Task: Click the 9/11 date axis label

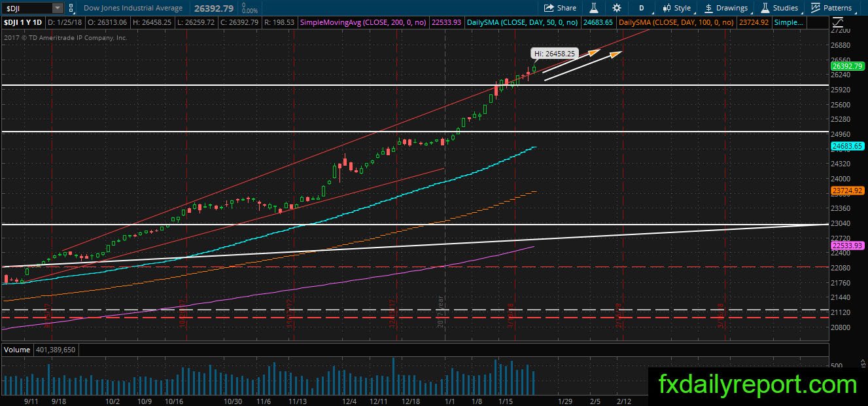Action: click(30, 401)
